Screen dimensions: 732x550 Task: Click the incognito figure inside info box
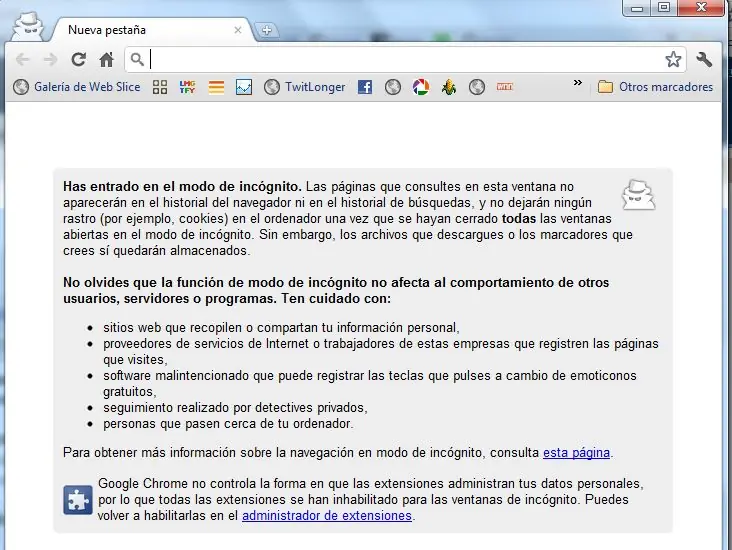(x=638, y=195)
